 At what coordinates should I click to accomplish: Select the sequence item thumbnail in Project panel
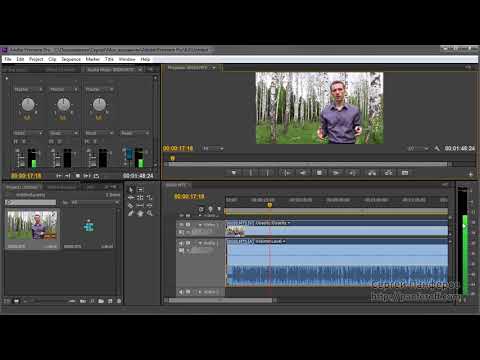(x=89, y=227)
